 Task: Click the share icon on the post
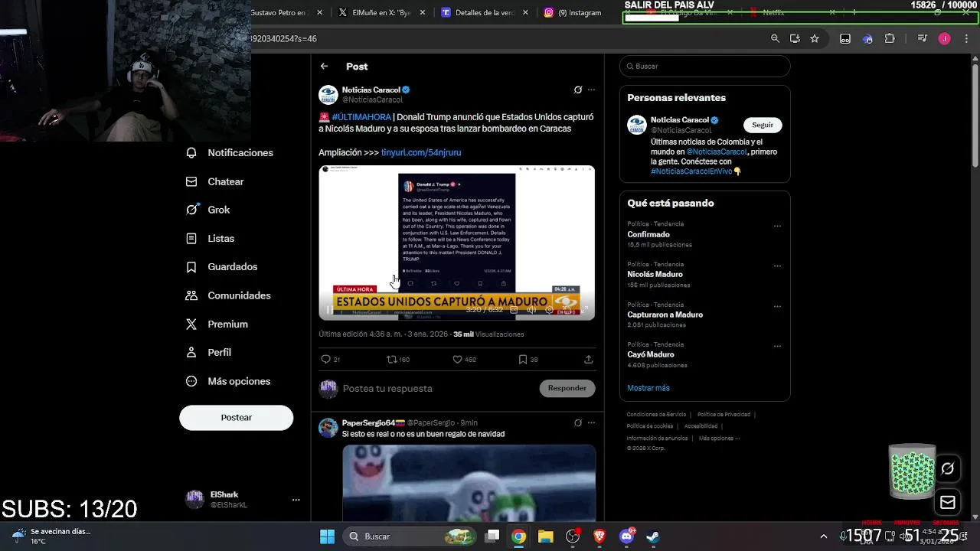click(x=588, y=360)
